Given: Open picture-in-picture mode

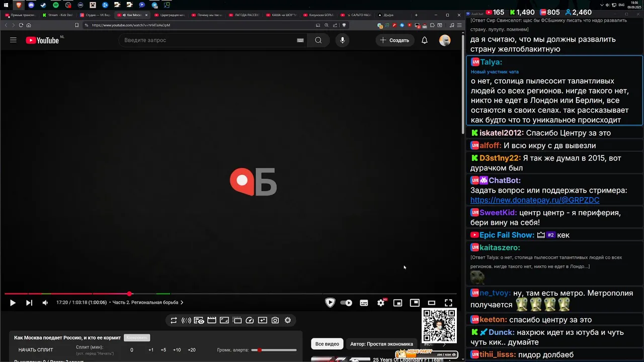Looking at the screenshot, I should click(x=415, y=303).
